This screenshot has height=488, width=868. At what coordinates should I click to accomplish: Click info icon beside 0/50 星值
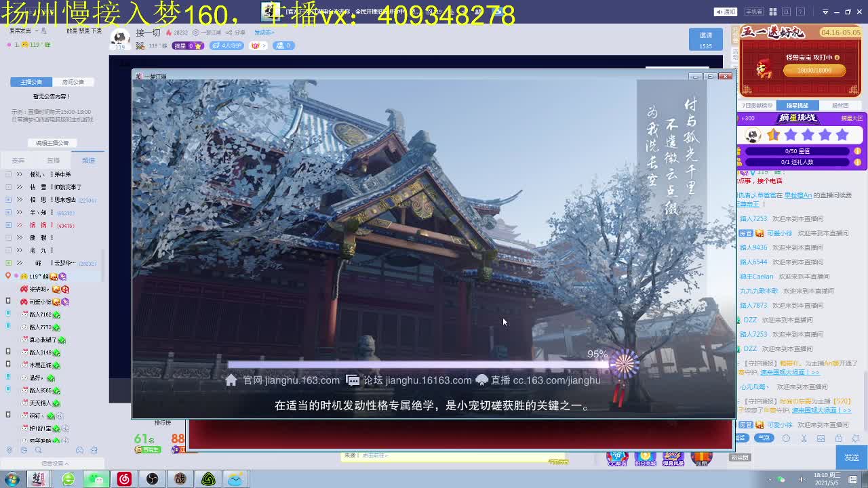858,151
